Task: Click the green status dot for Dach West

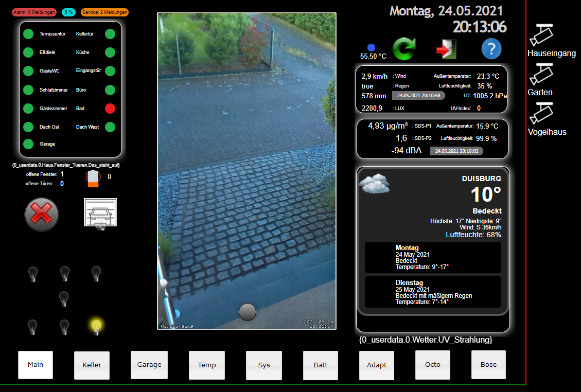Action: tap(110, 127)
